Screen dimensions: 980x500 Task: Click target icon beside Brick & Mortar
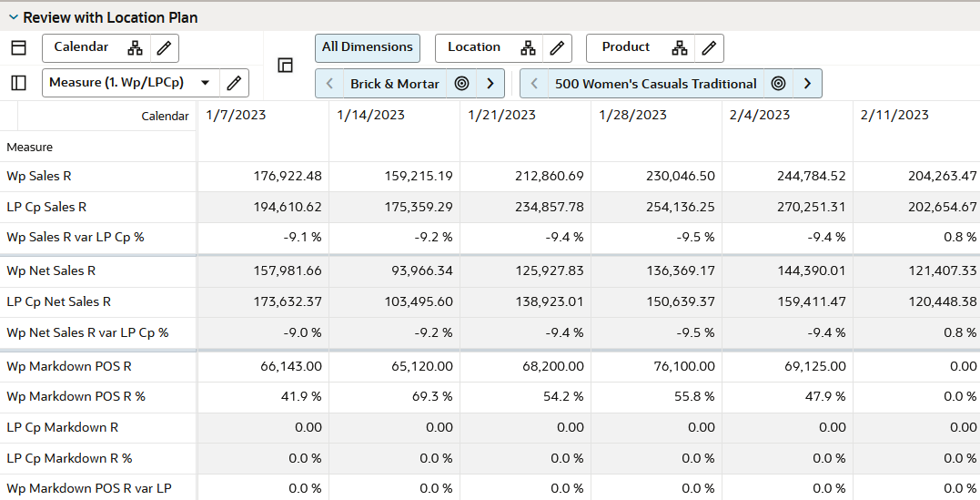point(462,83)
